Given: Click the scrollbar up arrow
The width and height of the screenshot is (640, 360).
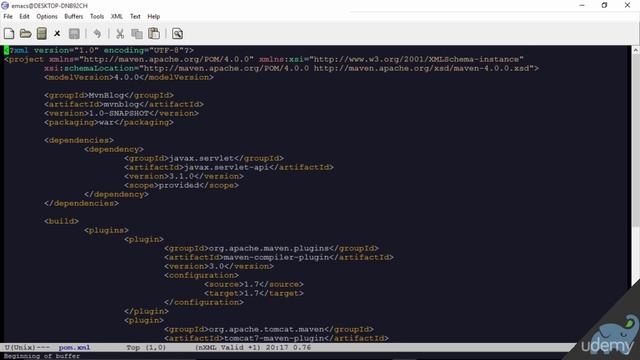Looking at the screenshot, I should (x=636, y=51).
